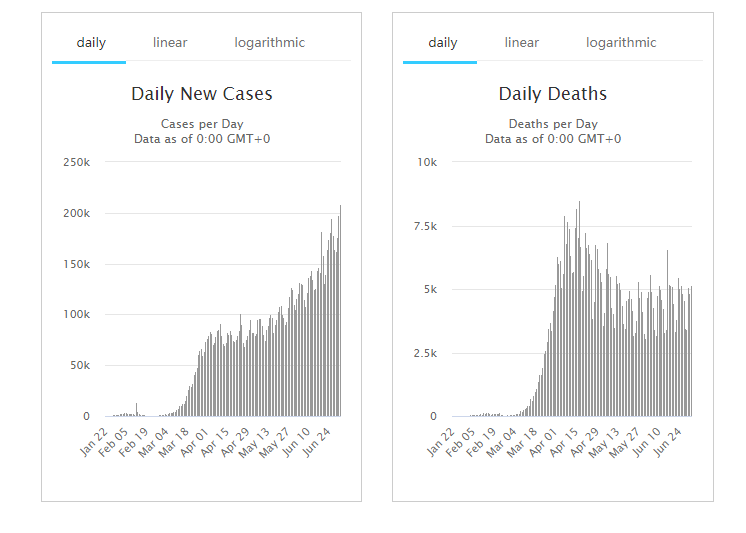Select the daily tab above Daily New Cases

[91, 43]
